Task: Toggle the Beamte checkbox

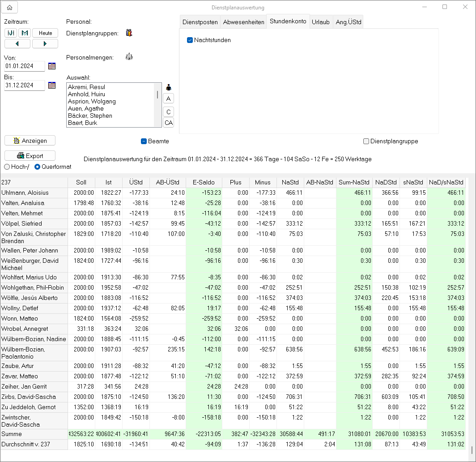Action: (x=144, y=141)
